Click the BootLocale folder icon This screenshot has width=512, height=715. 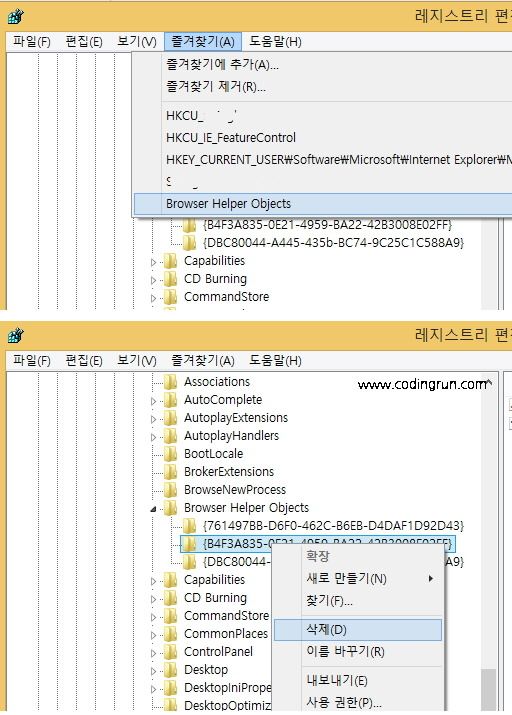(171, 454)
